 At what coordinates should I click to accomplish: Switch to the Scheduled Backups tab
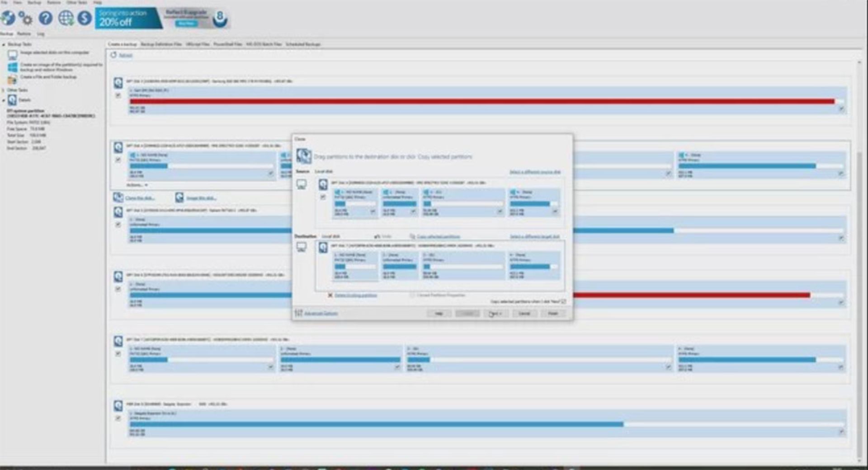pyautogui.click(x=303, y=44)
